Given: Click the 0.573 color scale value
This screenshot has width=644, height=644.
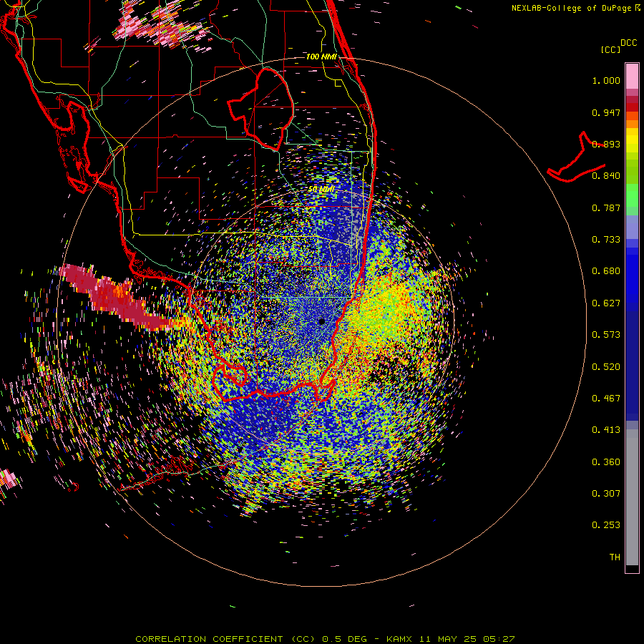Looking at the screenshot, I should 606,335.
